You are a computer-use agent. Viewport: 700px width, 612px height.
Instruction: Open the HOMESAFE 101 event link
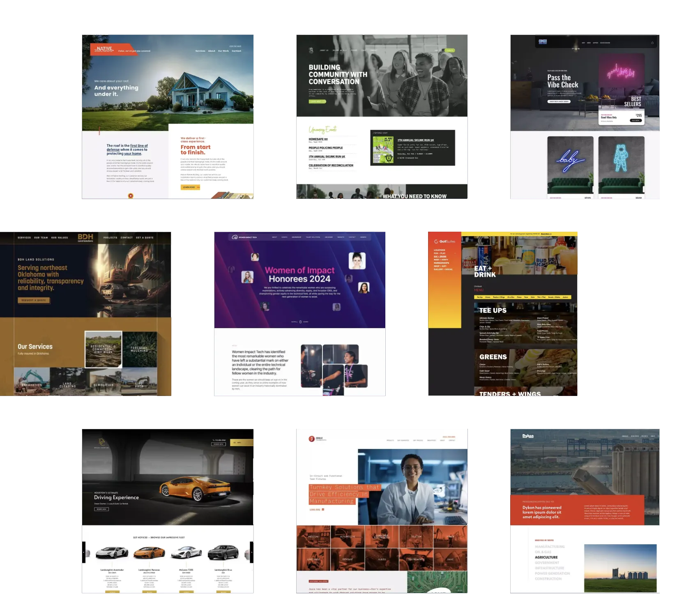pyautogui.click(x=318, y=139)
